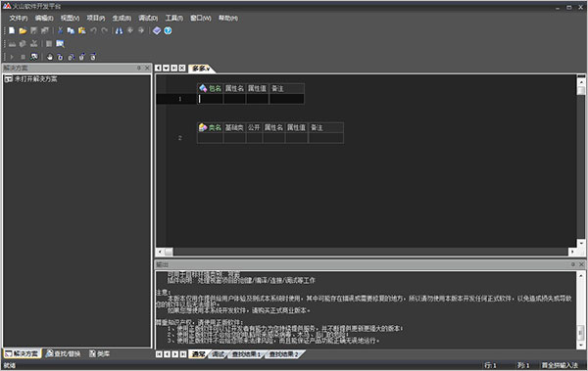Go to next editor tab arrow
The width and height of the screenshot is (588, 371).
(x=174, y=68)
